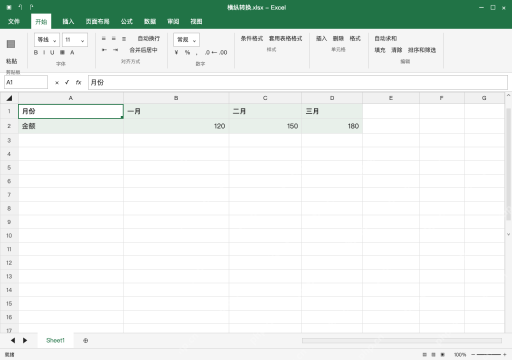This screenshot has height=360, width=512.
Task: Open the Clear (清除) menu
Action: click(x=396, y=50)
